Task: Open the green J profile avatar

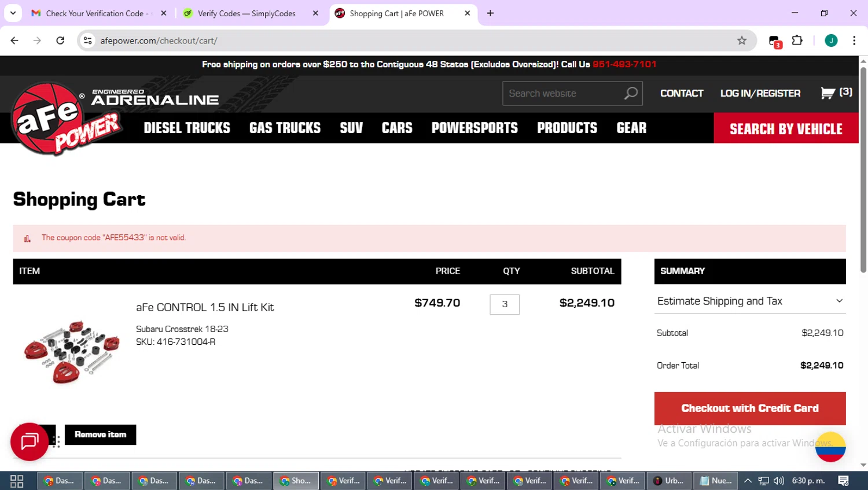Action: 831,40
